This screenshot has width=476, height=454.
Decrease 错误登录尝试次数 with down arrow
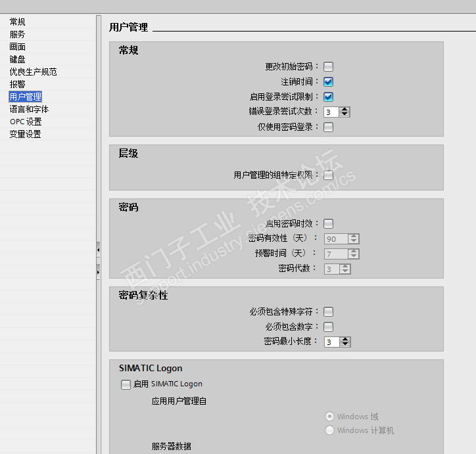click(345, 114)
